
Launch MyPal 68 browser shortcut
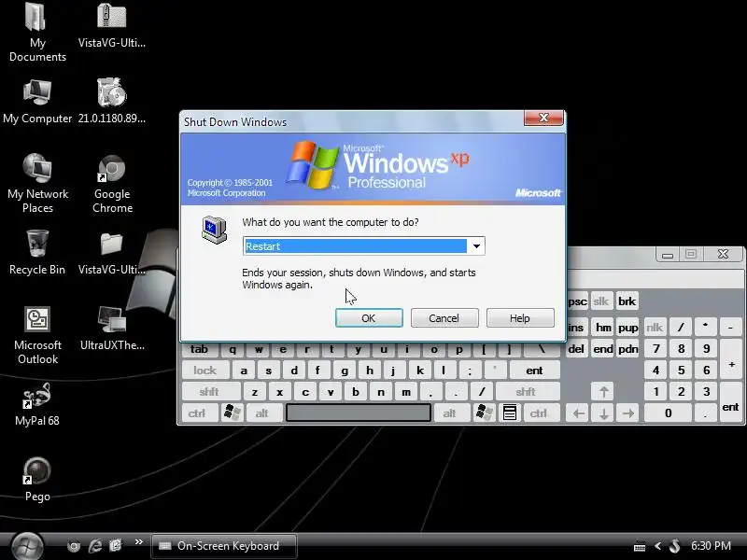[x=37, y=405]
